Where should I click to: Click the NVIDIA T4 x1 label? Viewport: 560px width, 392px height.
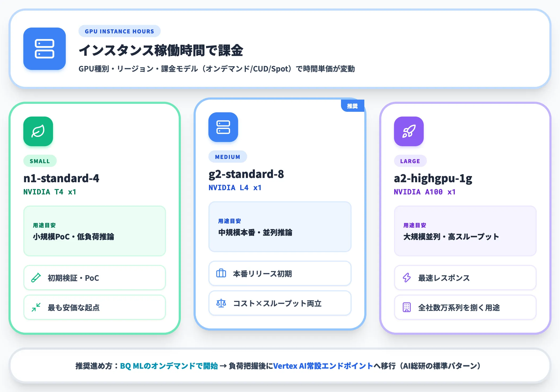pyautogui.click(x=50, y=192)
